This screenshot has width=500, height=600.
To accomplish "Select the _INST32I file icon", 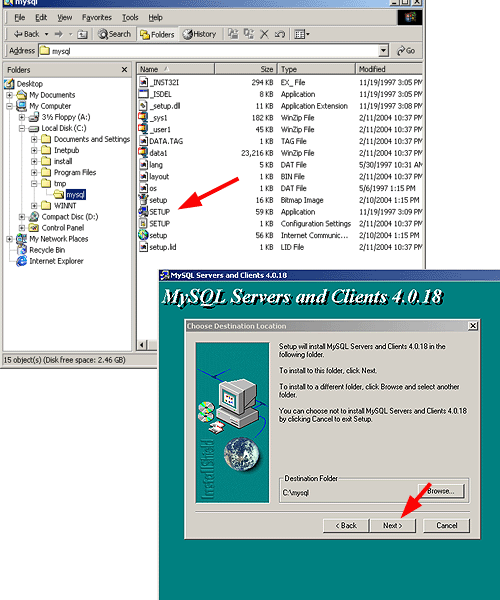I will click(x=143, y=82).
